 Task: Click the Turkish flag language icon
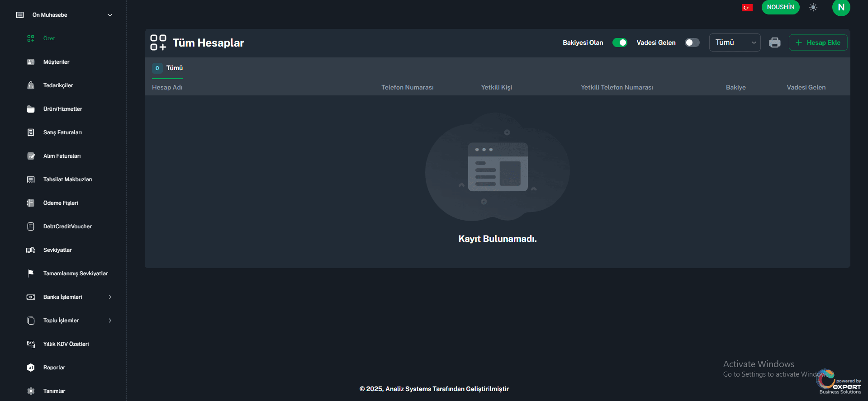tap(747, 8)
